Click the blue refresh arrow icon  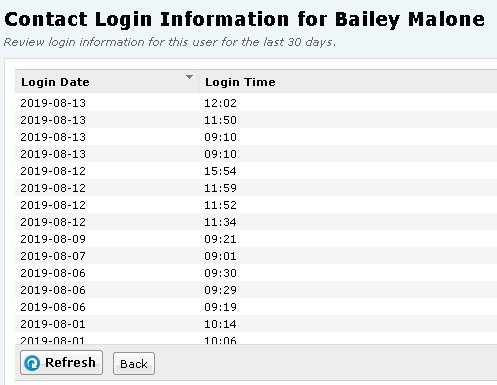pos(32,363)
